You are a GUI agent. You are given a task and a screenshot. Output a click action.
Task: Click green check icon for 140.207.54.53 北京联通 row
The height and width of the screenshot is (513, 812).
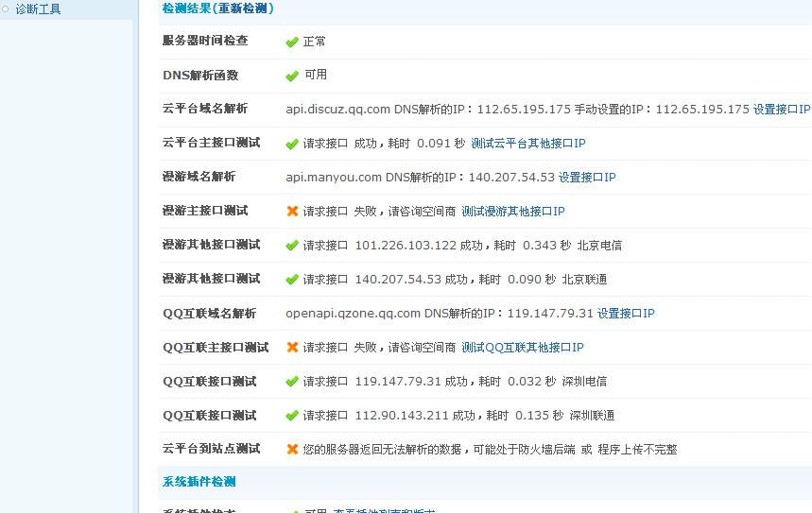click(292, 280)
